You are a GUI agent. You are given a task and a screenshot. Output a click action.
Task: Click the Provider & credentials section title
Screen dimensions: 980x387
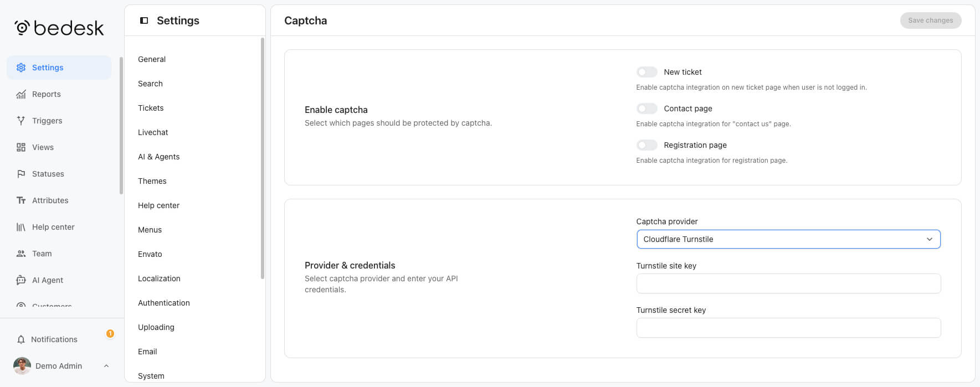[x=350, y=265]
